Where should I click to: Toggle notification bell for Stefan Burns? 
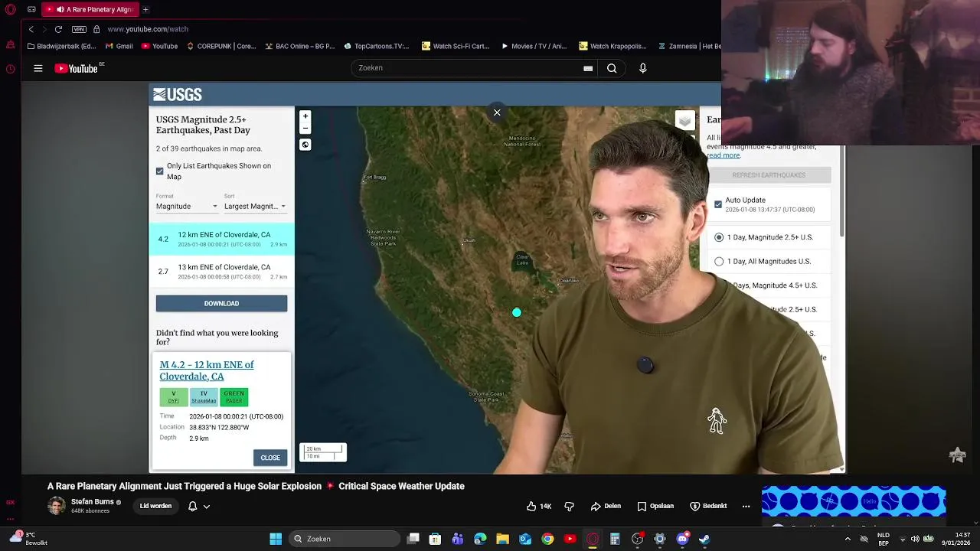(x=192, y=506)
